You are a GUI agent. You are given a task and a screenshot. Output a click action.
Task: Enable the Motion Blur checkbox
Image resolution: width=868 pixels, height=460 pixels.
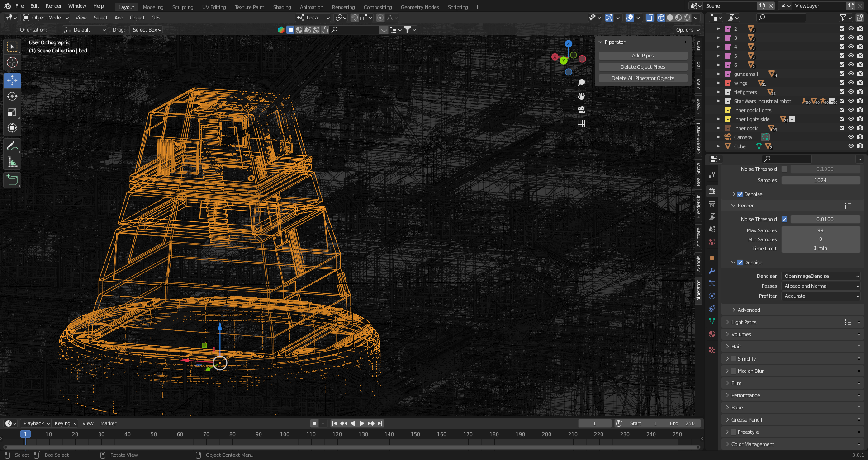coord(734,371)
